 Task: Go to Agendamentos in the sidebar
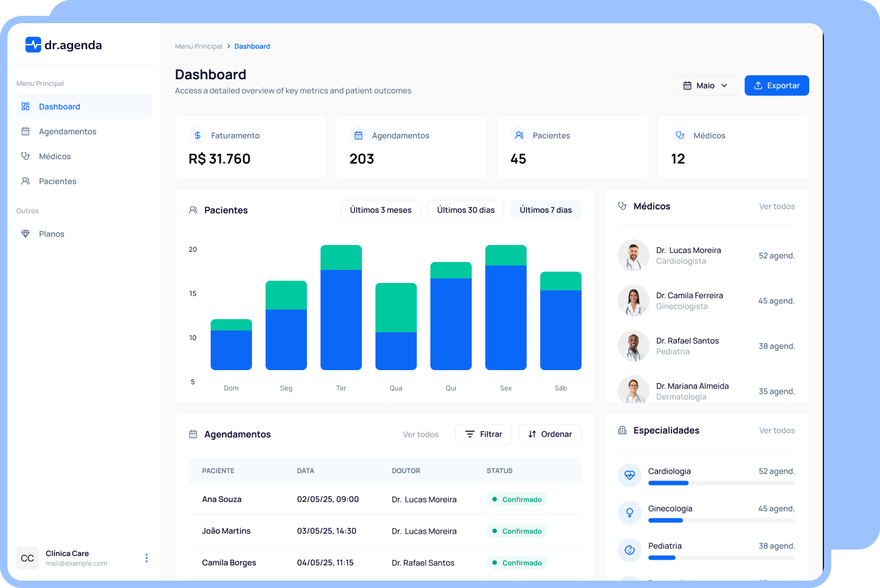(67, 131)
